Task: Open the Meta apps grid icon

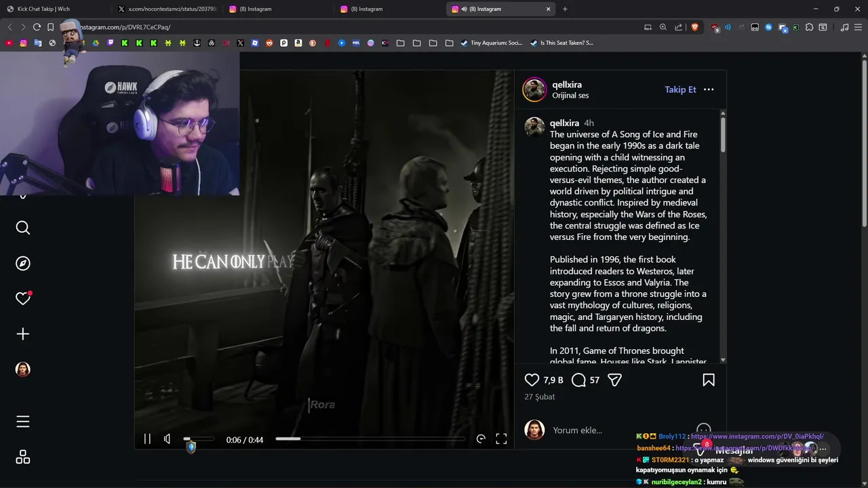Action: pos(23,457)
